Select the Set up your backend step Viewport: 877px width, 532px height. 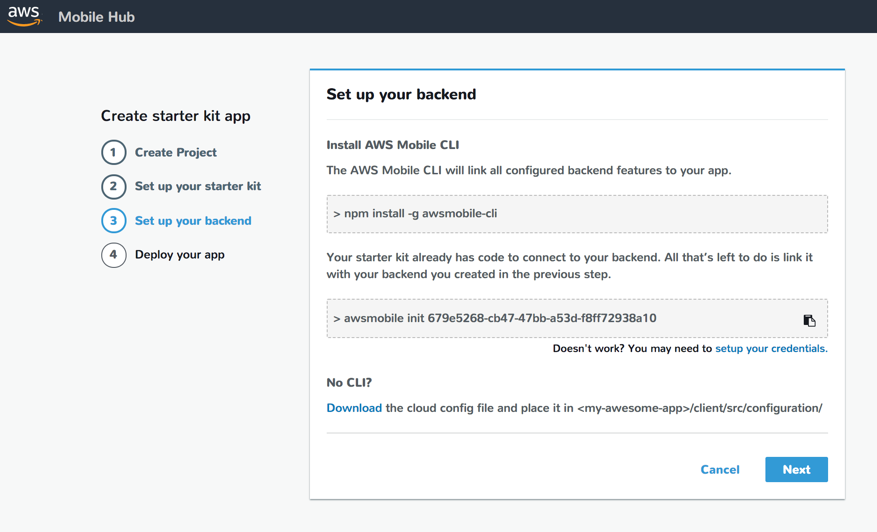(x=193, y=220)
